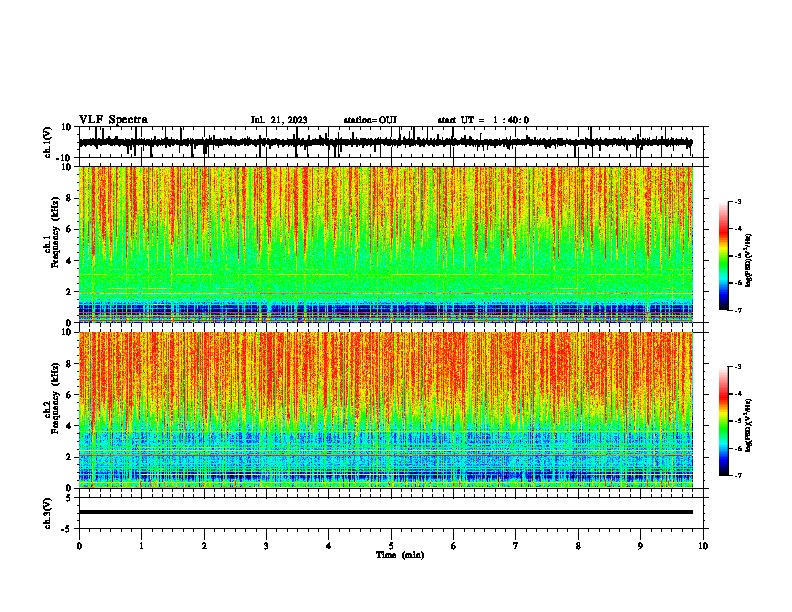Select the date text "Jul 21, 2023"
Image resolution: width=792 pixels, height=612 pixels.
(x=279, y=120)
